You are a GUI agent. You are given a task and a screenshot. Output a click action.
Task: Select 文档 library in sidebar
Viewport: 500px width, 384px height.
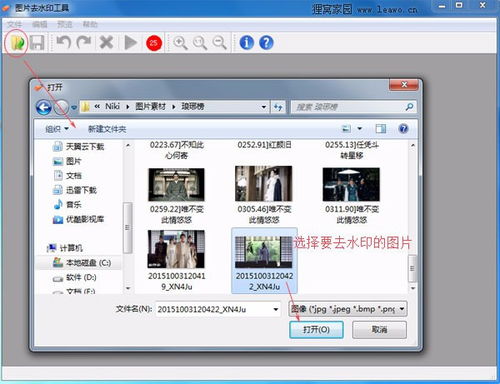pyautogui.click(x=67, y=175)
